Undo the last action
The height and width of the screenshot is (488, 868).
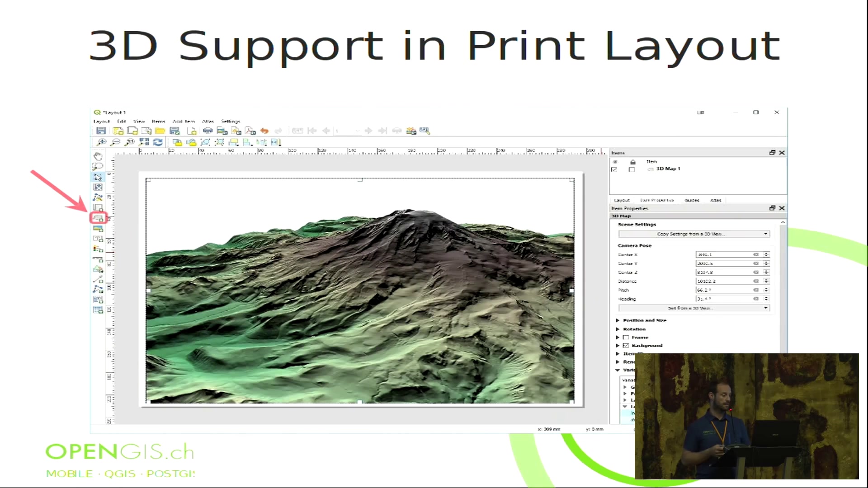(x=264, y=131)
